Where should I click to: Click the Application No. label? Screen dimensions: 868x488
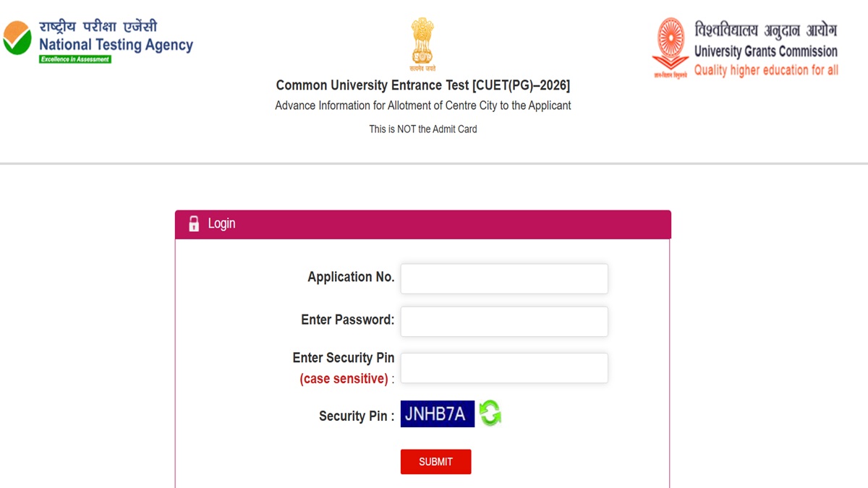coord(351,277)
